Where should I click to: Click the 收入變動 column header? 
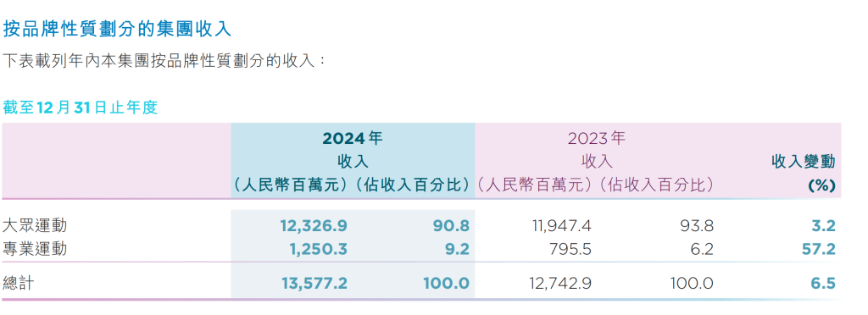pos(804,162)
